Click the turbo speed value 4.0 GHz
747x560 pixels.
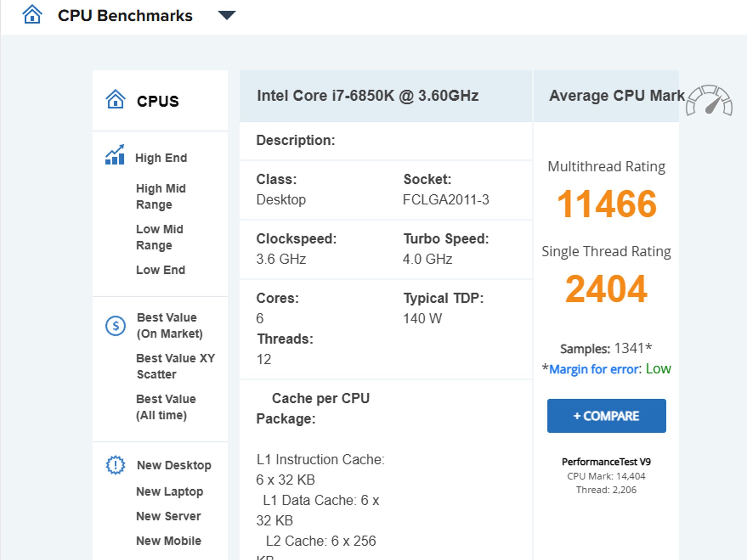point(427,259)
